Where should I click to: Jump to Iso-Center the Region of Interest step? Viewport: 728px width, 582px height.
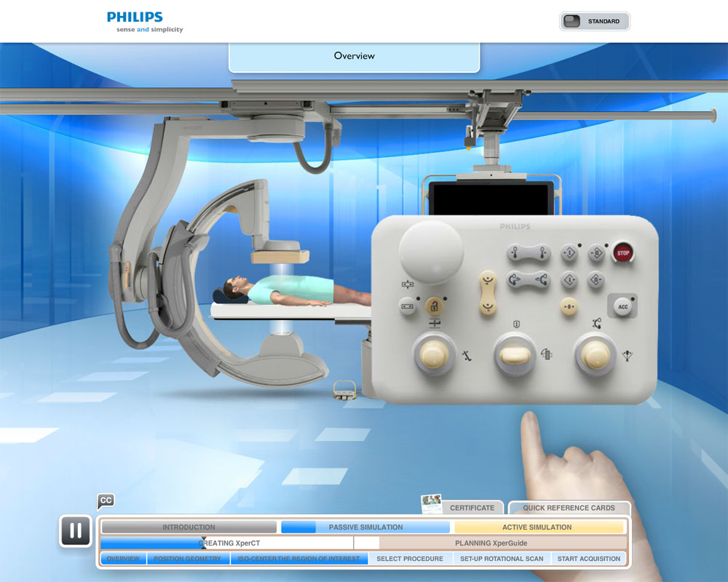[x=299, y=559]
